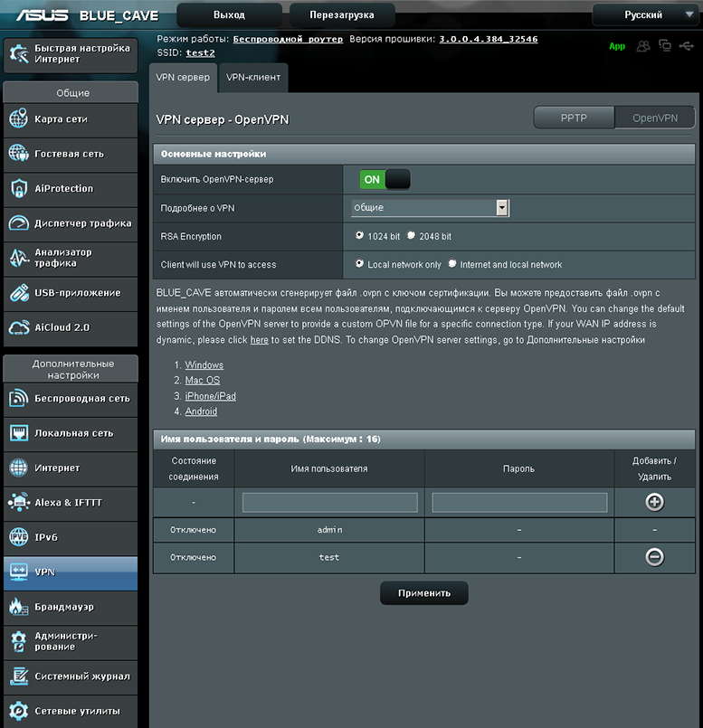Click the Перезагрузка reboot button
The width and height of the screenshot is (703, 728).
[x=342, y=14]
